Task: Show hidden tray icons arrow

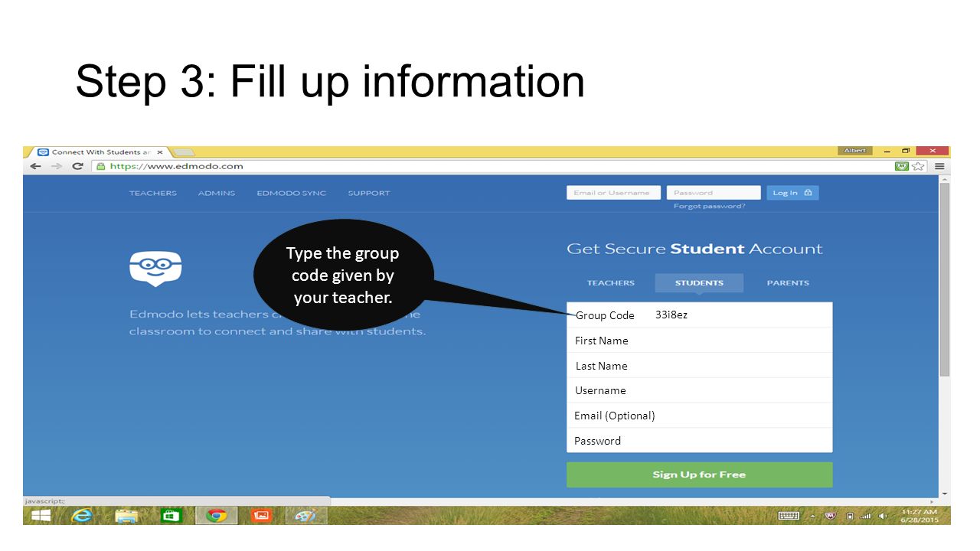Action: (812, 516)
